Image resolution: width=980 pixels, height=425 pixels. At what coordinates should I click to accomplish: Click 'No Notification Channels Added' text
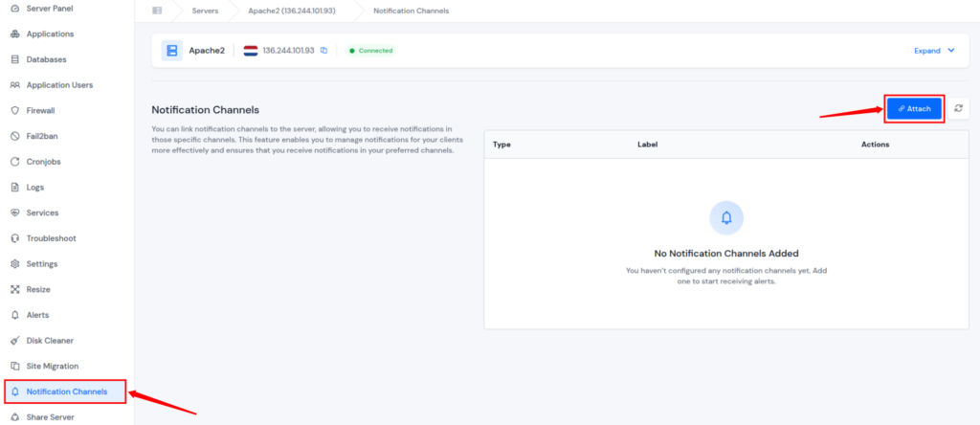click(x=726, y=253)
